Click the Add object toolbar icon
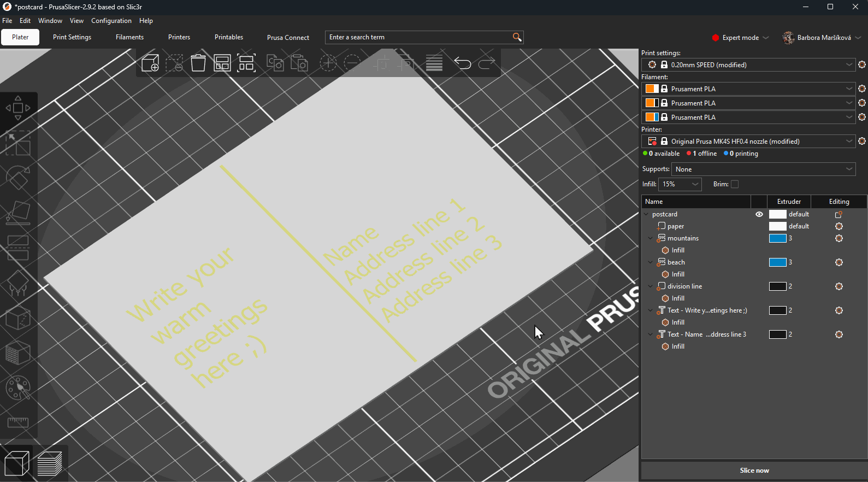The height and width of the screenshot is (482, 868). (150, 63)
